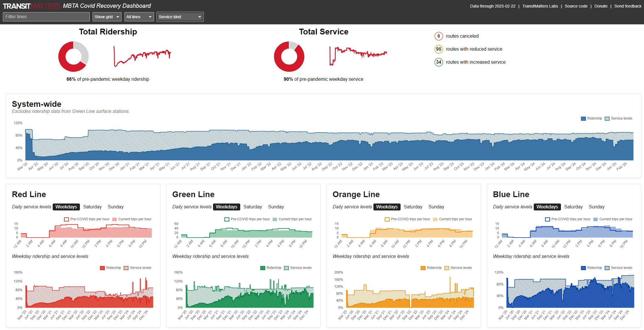This screenshot has height=330, width=644.
Task: Open the Show grid dropdown
Action: click(x=107, y=17)
